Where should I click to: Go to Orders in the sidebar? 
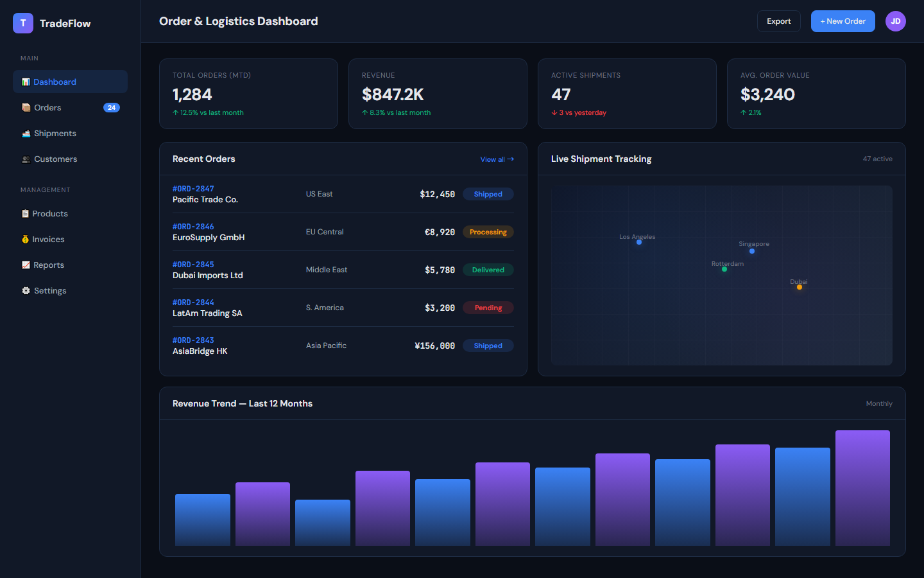coord(70,107)
